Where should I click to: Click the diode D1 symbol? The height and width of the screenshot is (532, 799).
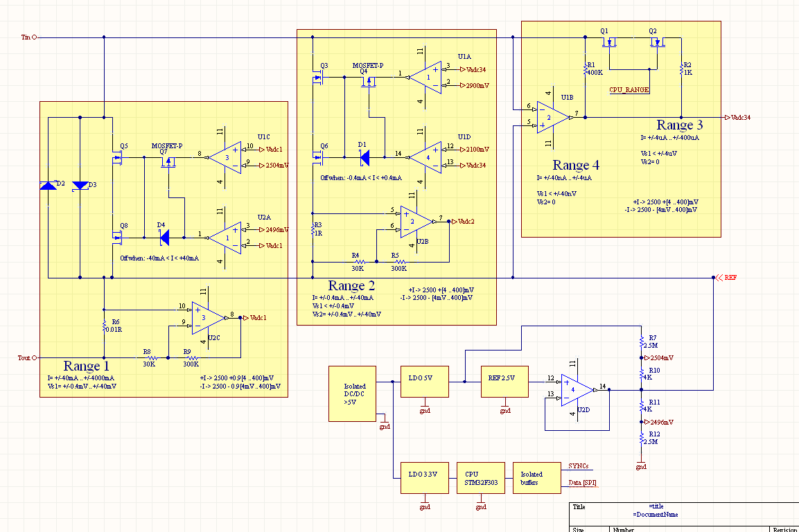pos(365,157)
